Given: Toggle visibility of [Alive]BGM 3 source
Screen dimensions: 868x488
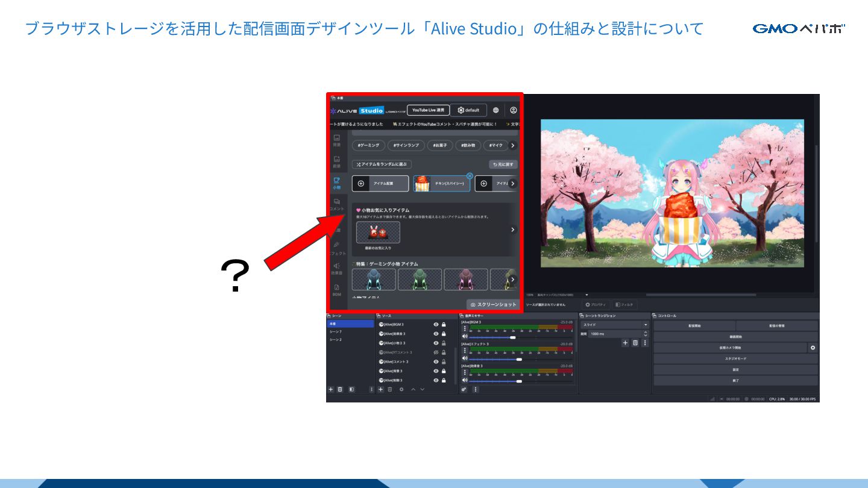Looking at the screenshot, I should pos(436,324).
